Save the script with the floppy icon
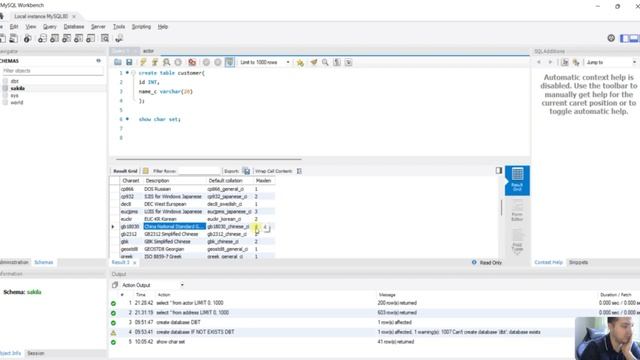640x360 pixels. [x=129, y=62]
